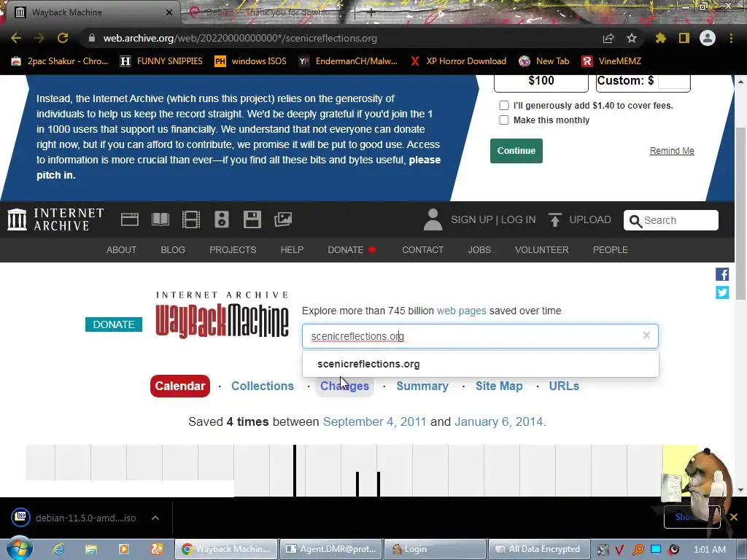Open the Internet Archive audio speaker icon
Image resolution: width=747 pixels, height=560 pixels.
coord(222,219)
